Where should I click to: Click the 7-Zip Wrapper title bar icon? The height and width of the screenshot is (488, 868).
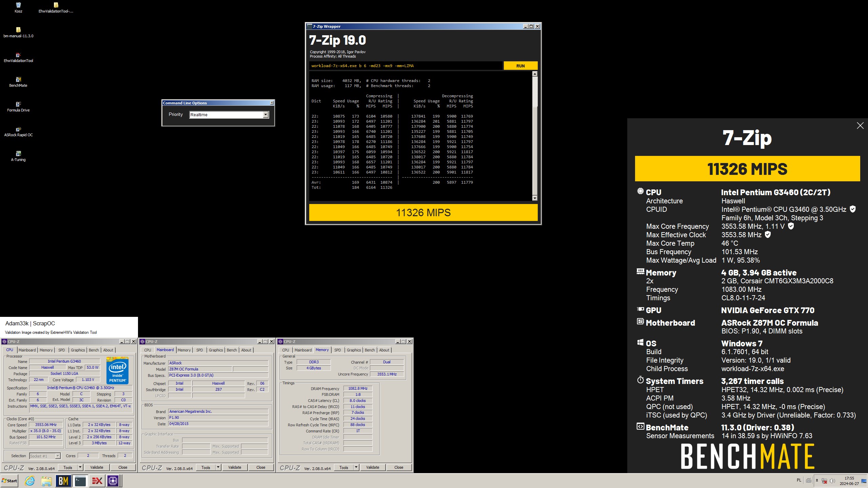point(309,26)
